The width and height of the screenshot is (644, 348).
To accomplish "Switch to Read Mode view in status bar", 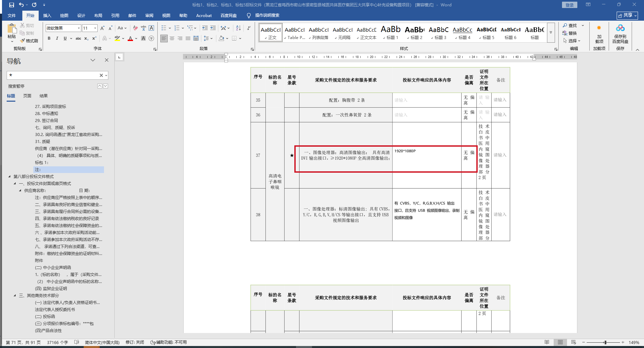I will coord(547,342).
